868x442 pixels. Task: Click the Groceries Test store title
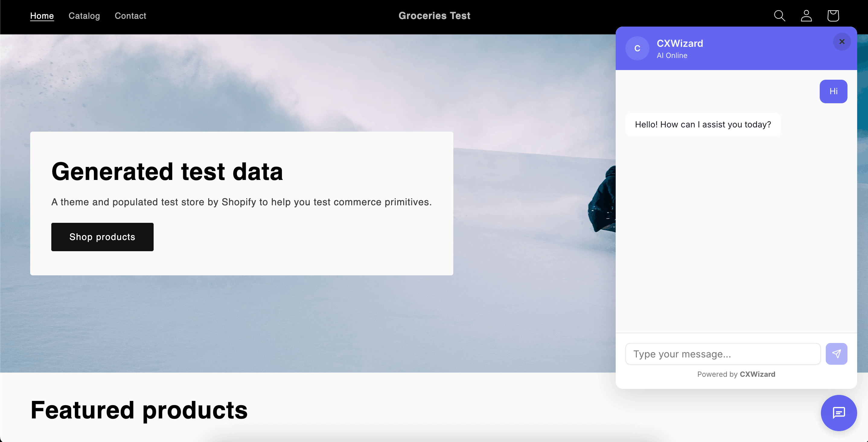[434, 15]
